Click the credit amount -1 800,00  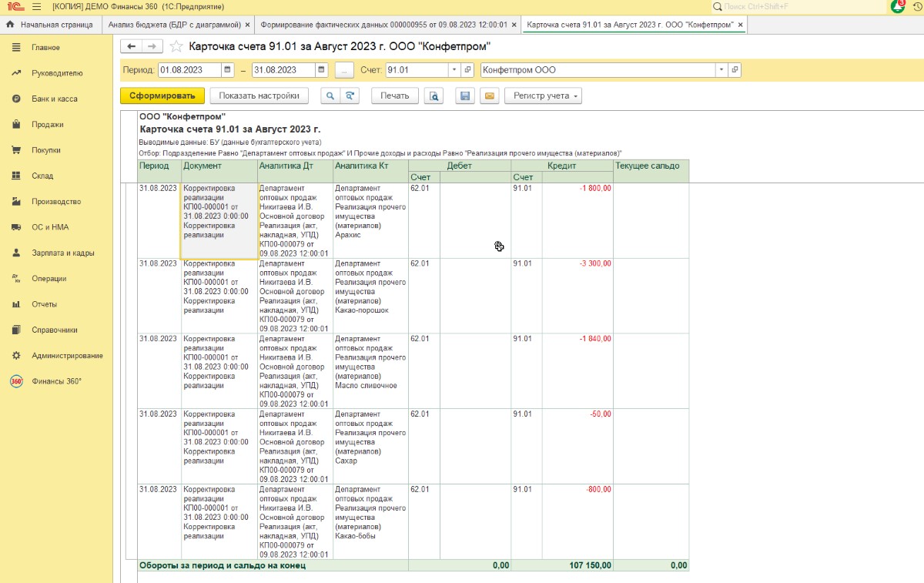coord(596,188)
